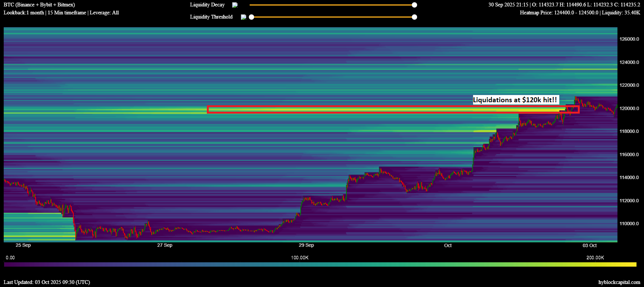Click the Liquidity Threshold right slider handle

click(414, 17)
